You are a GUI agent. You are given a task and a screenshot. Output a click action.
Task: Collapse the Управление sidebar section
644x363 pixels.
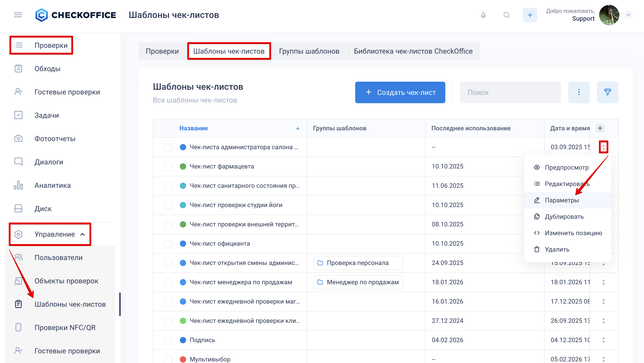tap(83, 234)
